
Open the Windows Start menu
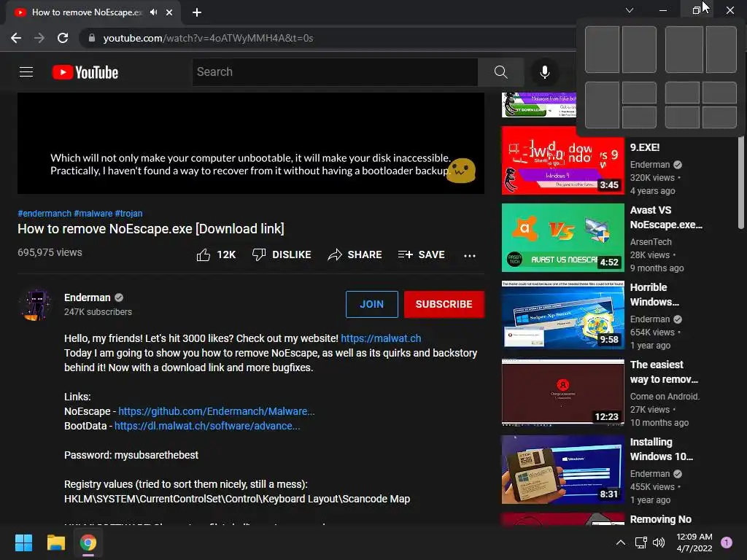click(23, 542)
